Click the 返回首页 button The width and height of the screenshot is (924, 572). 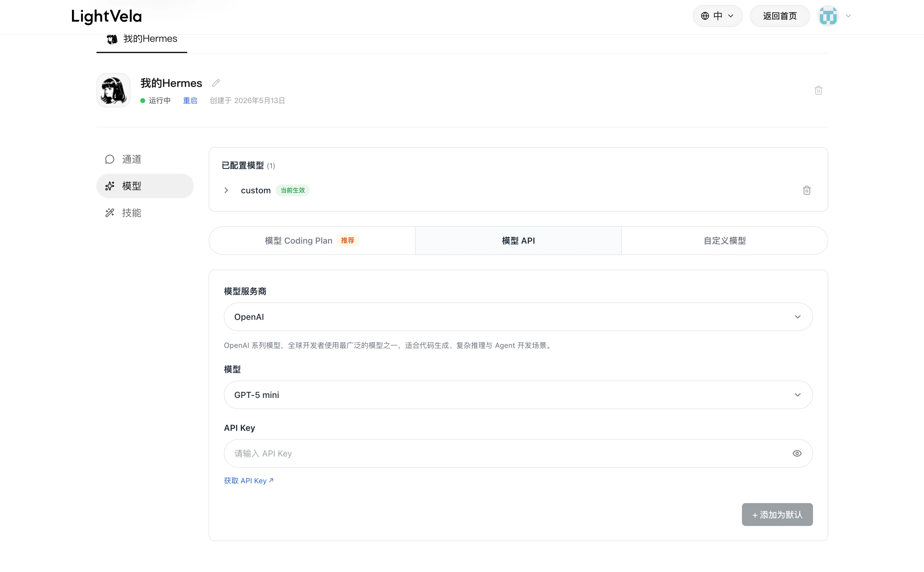tap(780, 16)
